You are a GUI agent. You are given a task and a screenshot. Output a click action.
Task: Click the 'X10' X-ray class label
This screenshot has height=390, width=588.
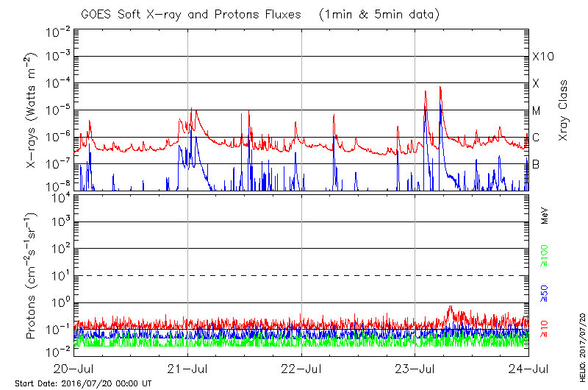542,57
